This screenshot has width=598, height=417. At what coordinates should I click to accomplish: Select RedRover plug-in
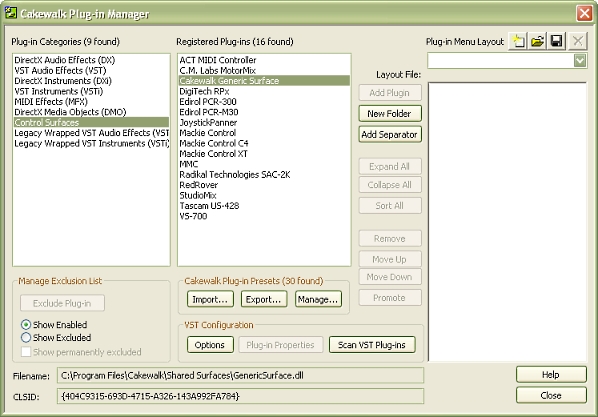point(264,185)
